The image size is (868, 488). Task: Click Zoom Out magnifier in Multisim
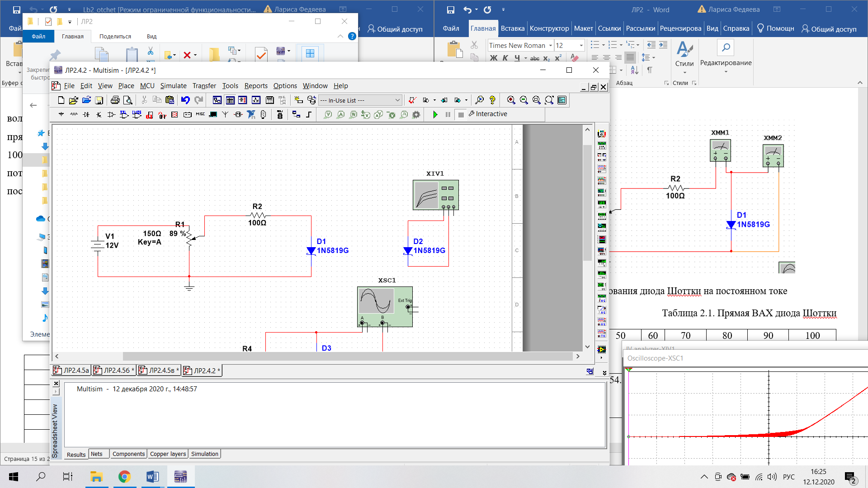click(524, 100)
